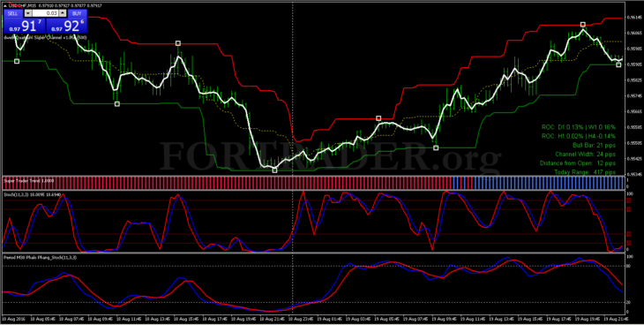Click the SELL button

point(12,13)
